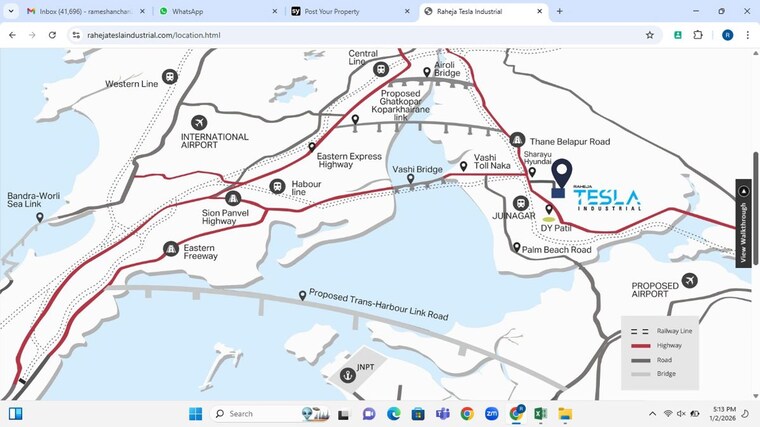Screen dimensions: 760x427
Task: Click the Airoli Bridge map pin
Action: (427, 72)
